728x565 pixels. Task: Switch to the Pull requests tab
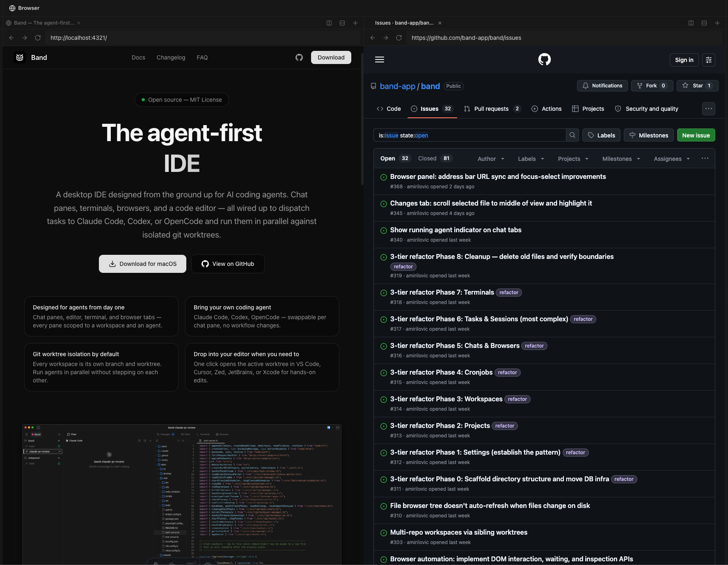click(492, 109)
